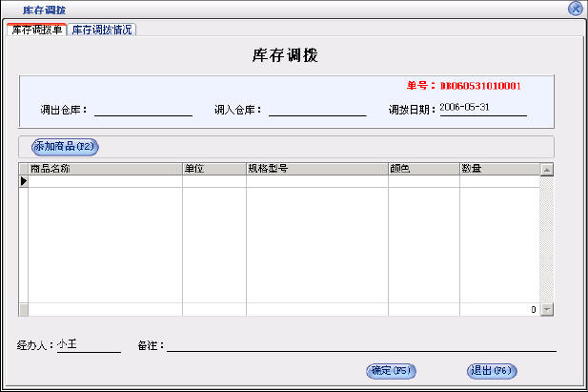Click the 调出仓库 input field
588x392 pixels.
(x=143, y=109)
